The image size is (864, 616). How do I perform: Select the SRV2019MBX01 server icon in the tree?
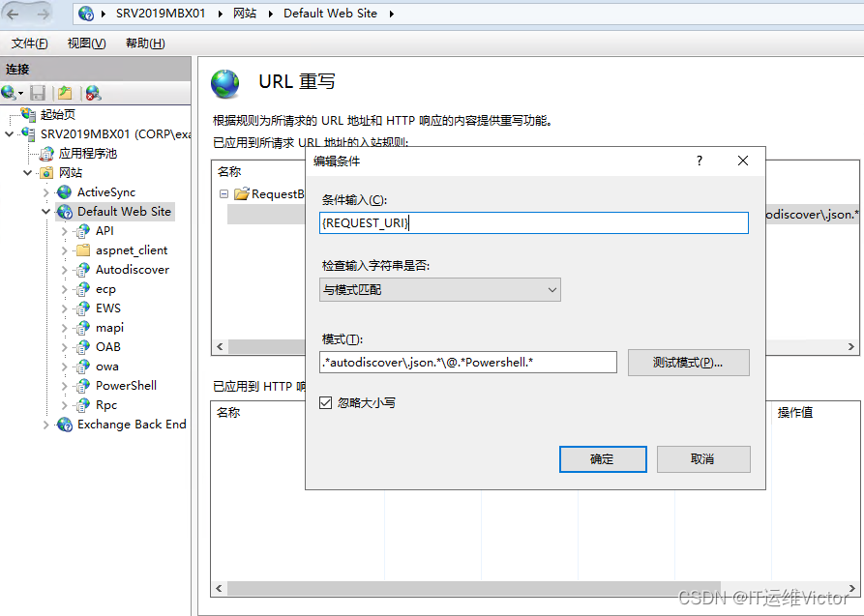coord(28,133)
